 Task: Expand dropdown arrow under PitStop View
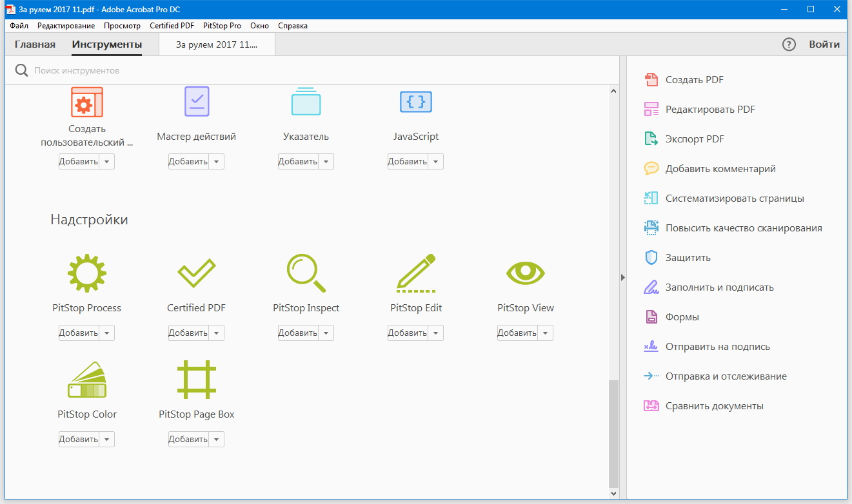pos(545,333)
